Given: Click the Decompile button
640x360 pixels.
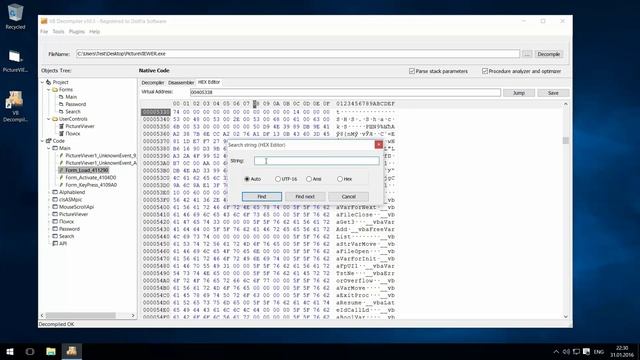Looking at the screenshot, I should (549, 54).
